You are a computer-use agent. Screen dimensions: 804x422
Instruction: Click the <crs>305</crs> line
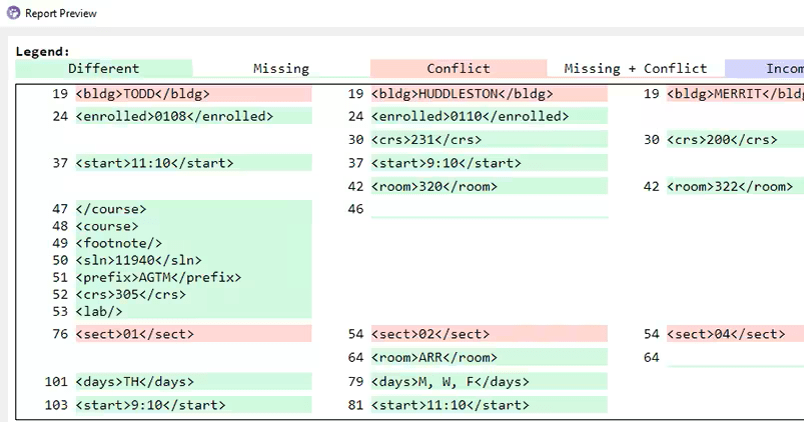pyautogui.click(x=193, y=294)
